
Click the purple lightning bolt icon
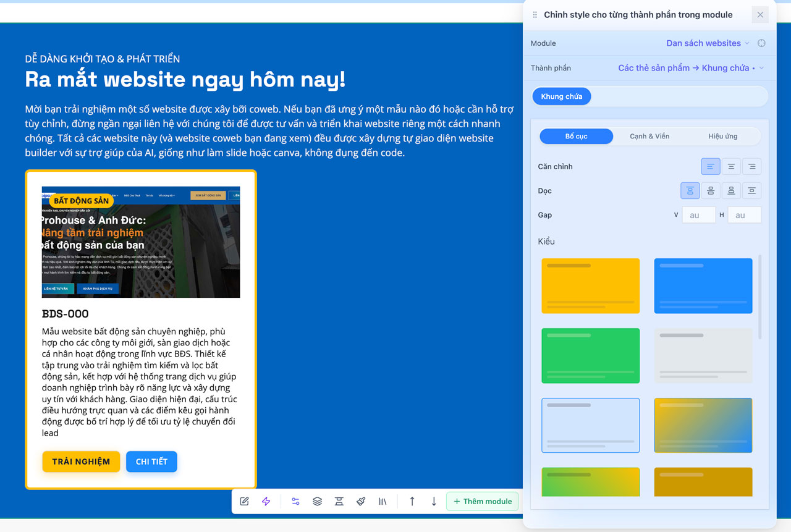pos(266,501)
